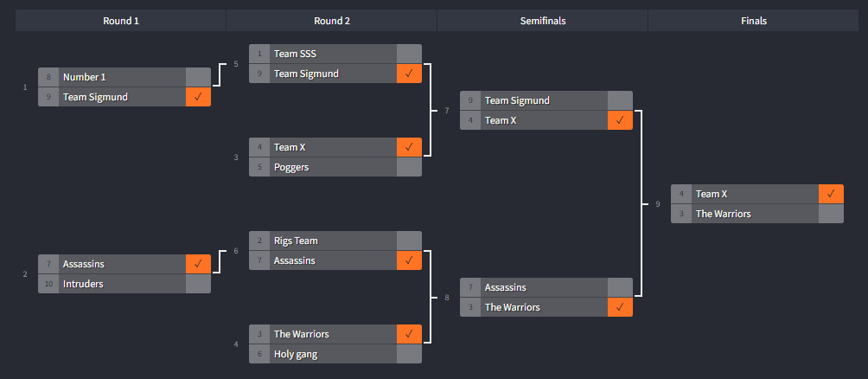
Task: Click the checkmark beside Team X in Semifinals
Action: point(620,120)
